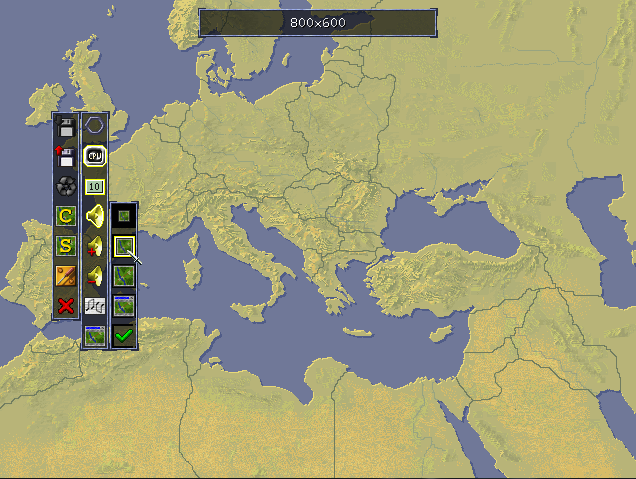Select the larger resolution map option
636x479 pixels.
pyautogui.click(x=124, y=276)
